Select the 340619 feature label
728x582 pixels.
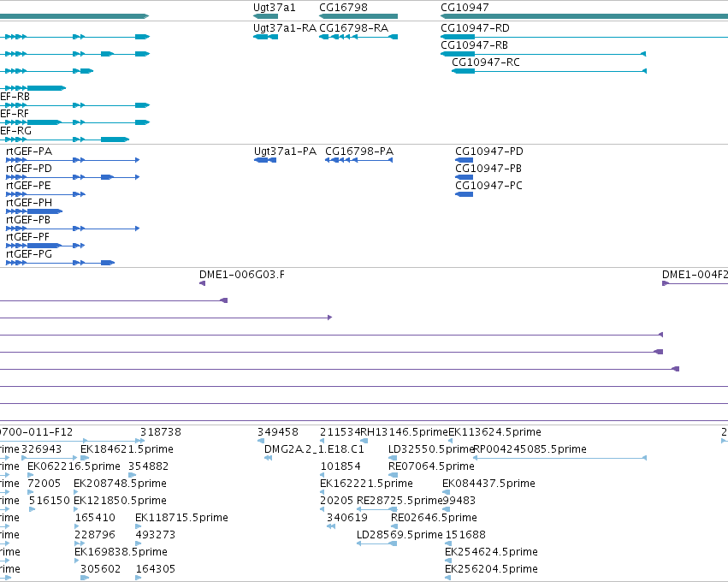(x=346, y=518)
